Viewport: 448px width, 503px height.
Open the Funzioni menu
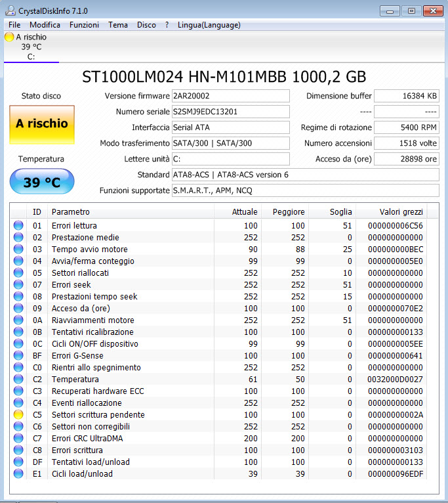84,25
